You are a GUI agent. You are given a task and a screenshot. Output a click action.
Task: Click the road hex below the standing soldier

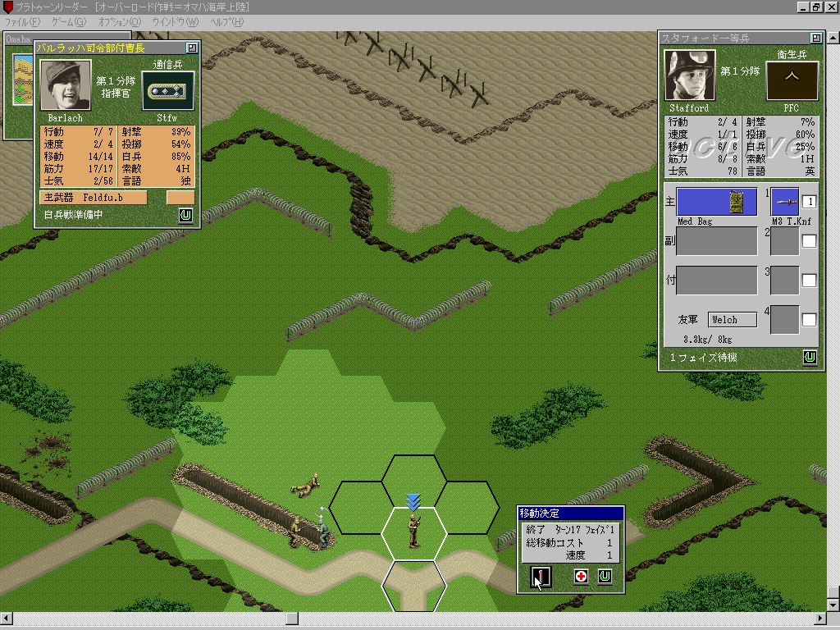[x=413, y=586]
